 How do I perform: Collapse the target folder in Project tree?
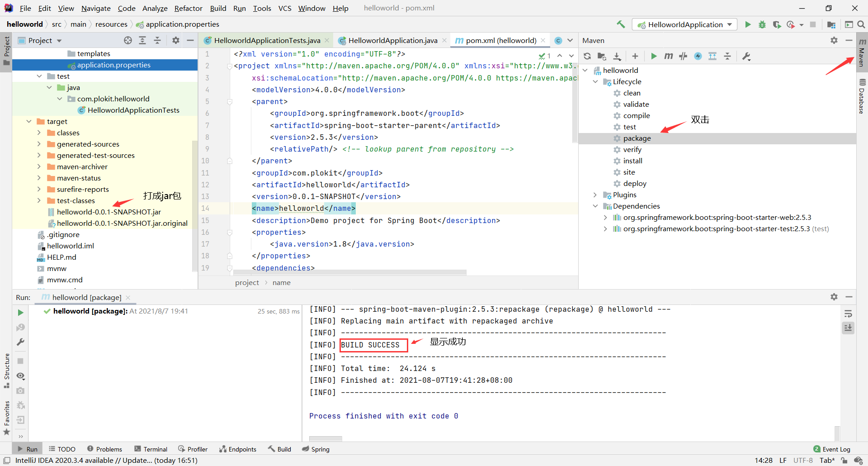click(29, 121)
